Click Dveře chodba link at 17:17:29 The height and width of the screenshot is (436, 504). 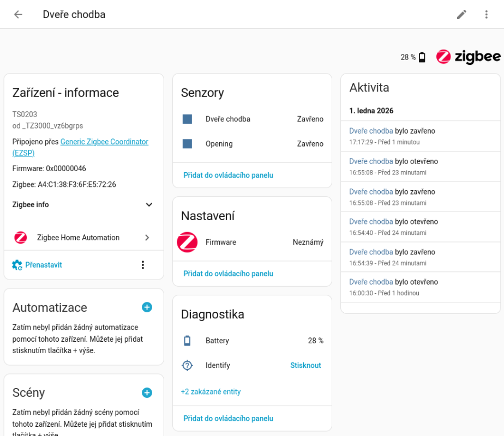pos(371,131)
